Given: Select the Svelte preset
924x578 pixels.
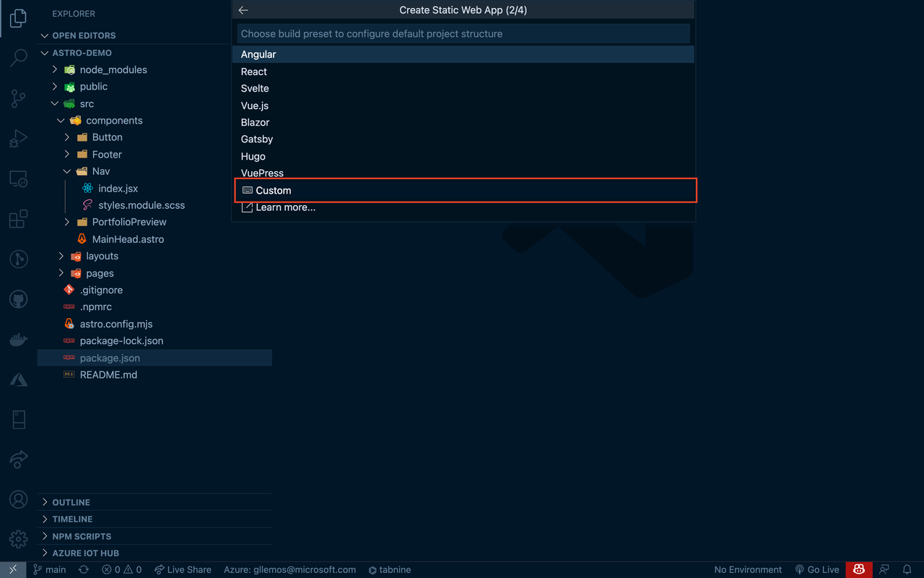Looking at the screenshot, I should click(x=463, y=88).
